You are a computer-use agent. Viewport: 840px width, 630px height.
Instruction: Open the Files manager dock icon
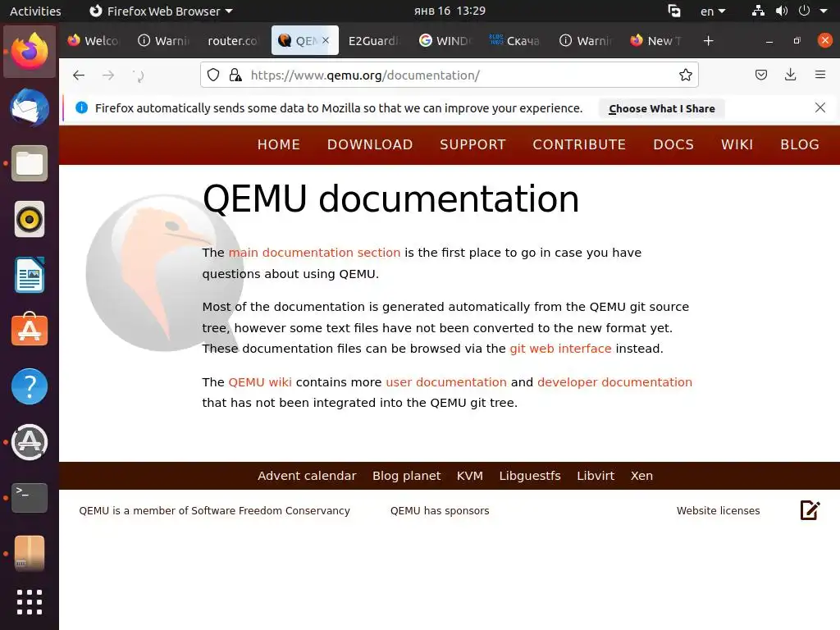(x=30, y=163)
